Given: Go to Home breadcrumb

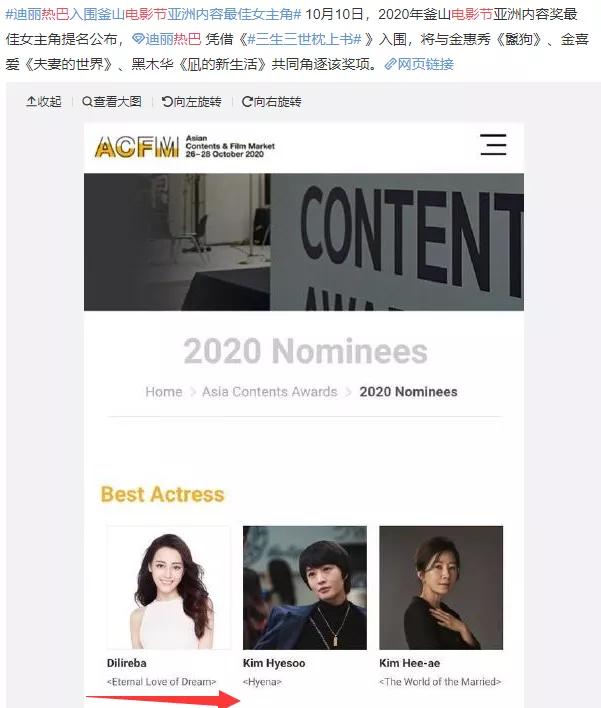Looking at the screenshot, I should (163, 391).
